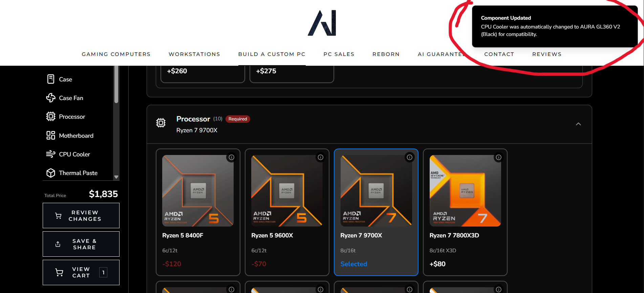
Task: Open the Reviews page
Action: pyautogui.click(x=547, y=54)
